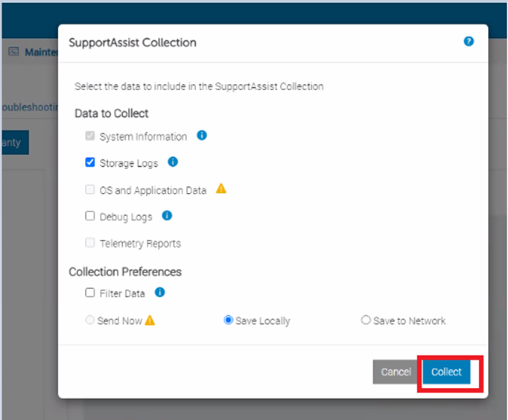Enable the Filter Data checkbox

(x=90, y=293)
